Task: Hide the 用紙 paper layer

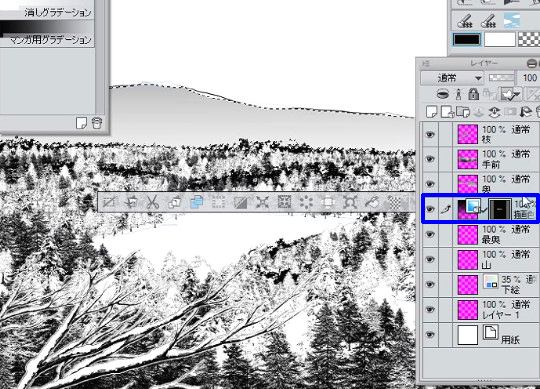Action: click(x=430, y=335)
